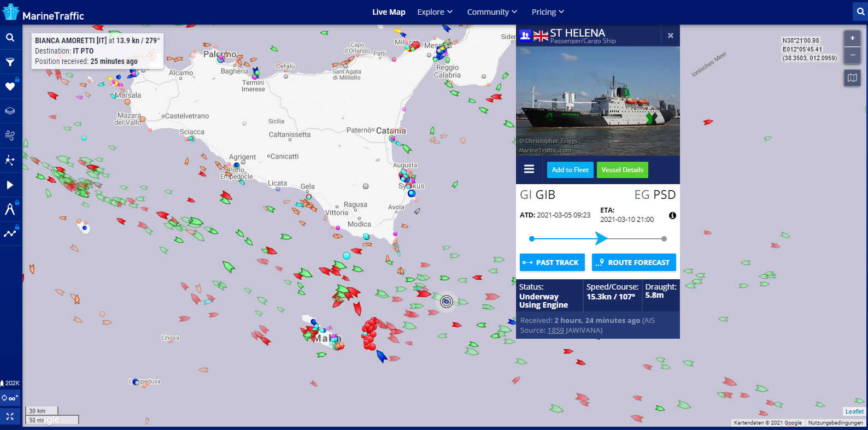Click the Vessel Details button

point(622,170)
